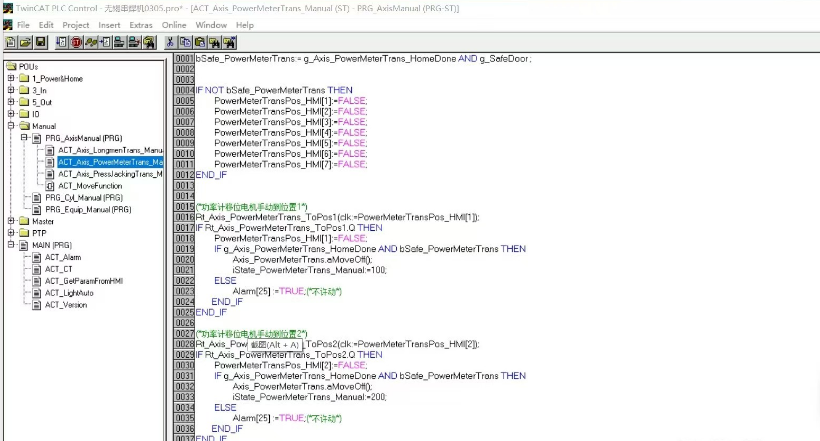This screenshot has width=820, height=441.
Task: Click code line 'PowerMeterTransPos_HMI[7]:=FALSE;'
Action: click(x=291, y=164)
